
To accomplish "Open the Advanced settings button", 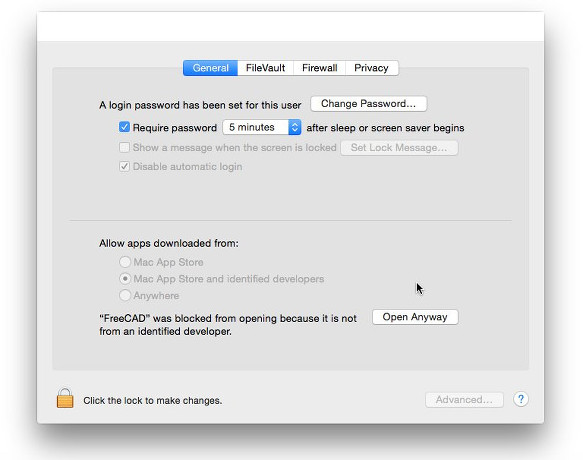I will coord(464,400).
